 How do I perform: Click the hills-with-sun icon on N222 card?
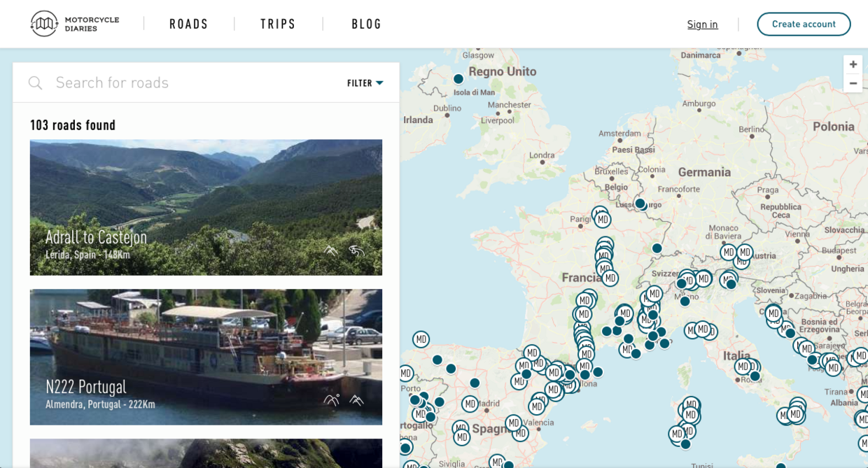point(331,400)
